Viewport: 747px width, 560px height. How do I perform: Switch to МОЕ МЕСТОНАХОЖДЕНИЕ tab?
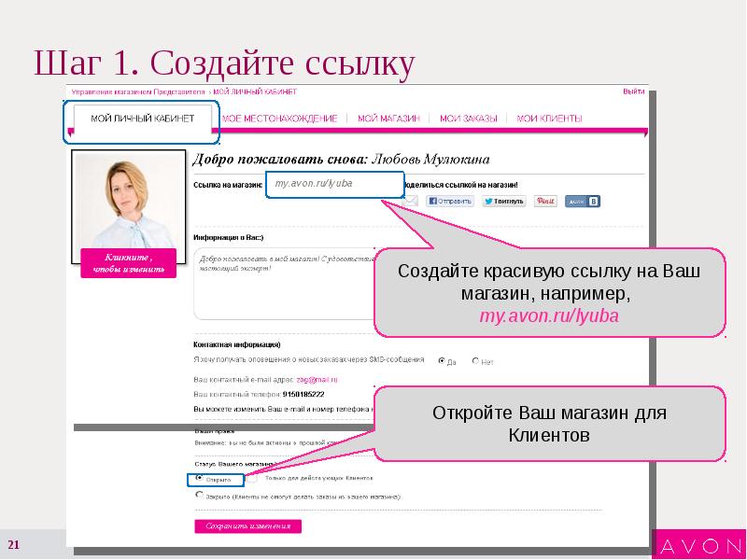(x=279, y=119)
